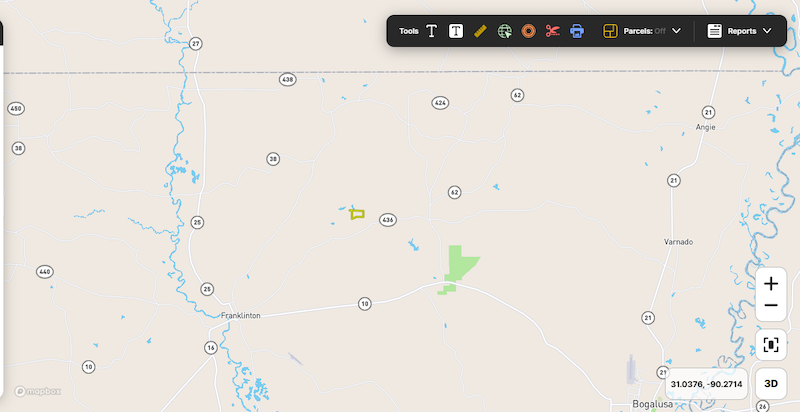Screen dimensions: 800x412
Task: Zoom in with the plus button
Action: coord(771,284)
